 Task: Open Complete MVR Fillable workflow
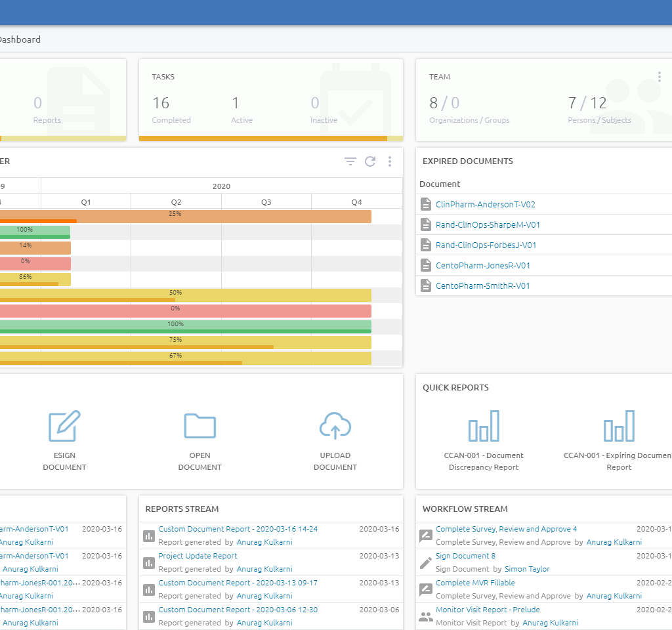[x=475, y=583]
